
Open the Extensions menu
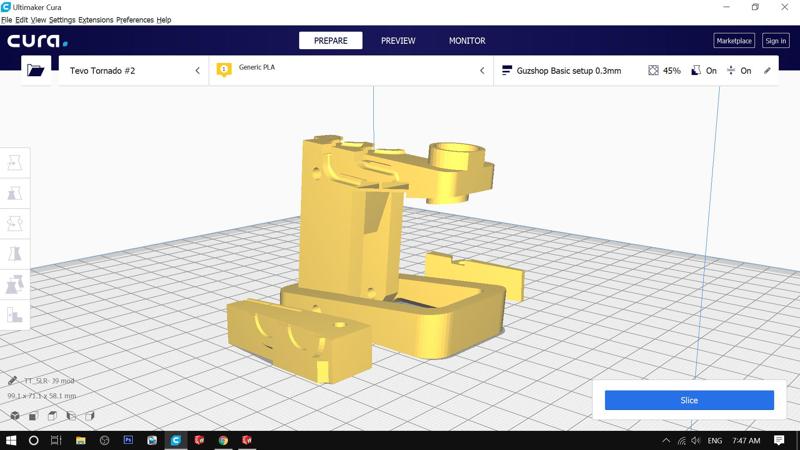tap(96, 20)
